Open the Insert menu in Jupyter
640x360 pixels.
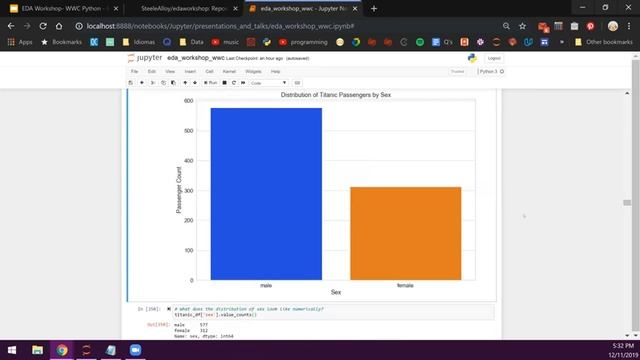click(x=190, y=71)
